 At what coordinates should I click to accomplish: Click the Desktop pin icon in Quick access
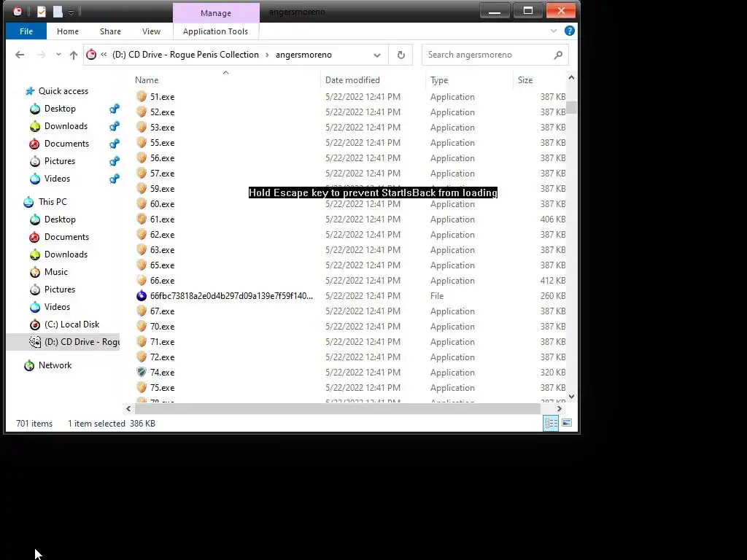[115, 109]
